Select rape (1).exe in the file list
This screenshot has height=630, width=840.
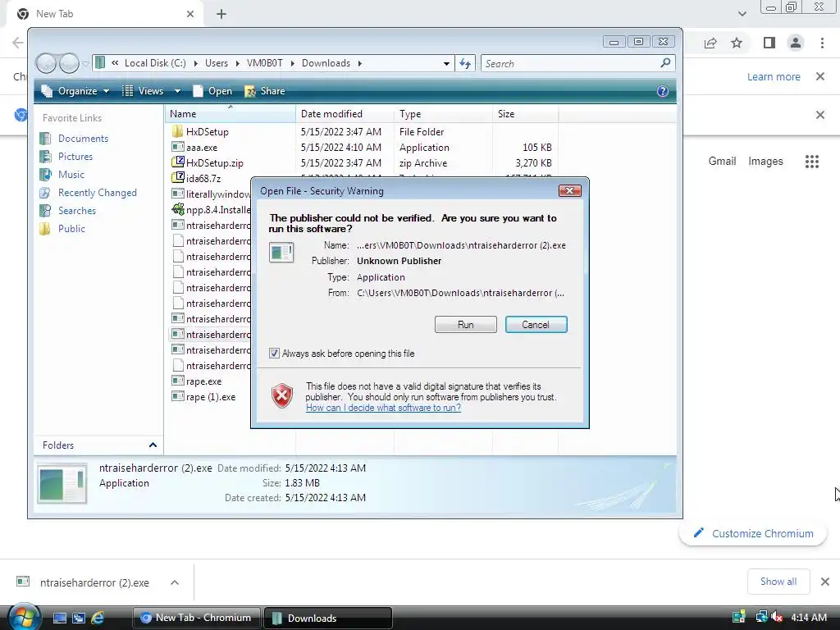click(x=211, y=397)
